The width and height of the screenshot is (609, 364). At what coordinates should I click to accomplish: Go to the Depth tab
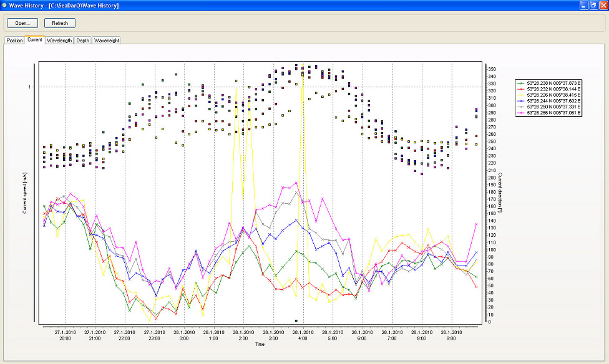coord(83,41)
